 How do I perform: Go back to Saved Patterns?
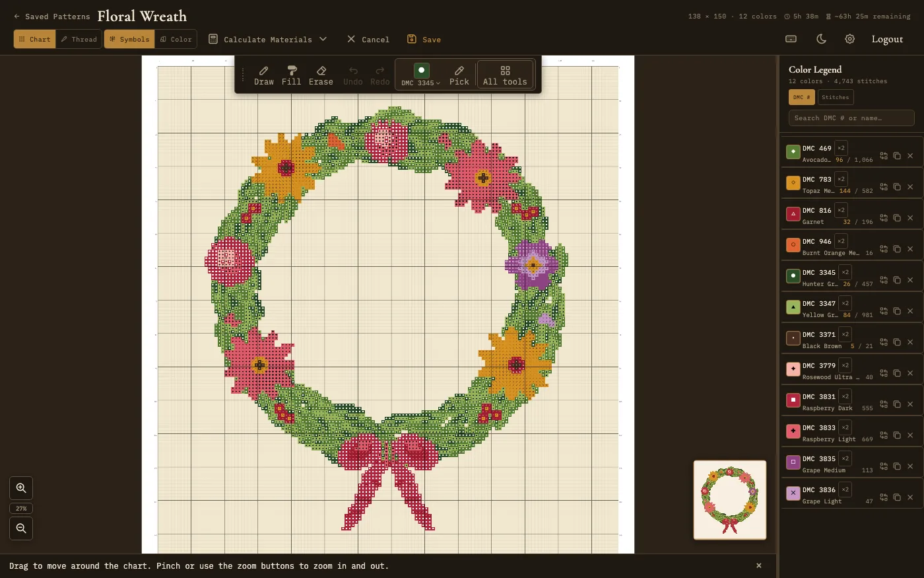52,17
